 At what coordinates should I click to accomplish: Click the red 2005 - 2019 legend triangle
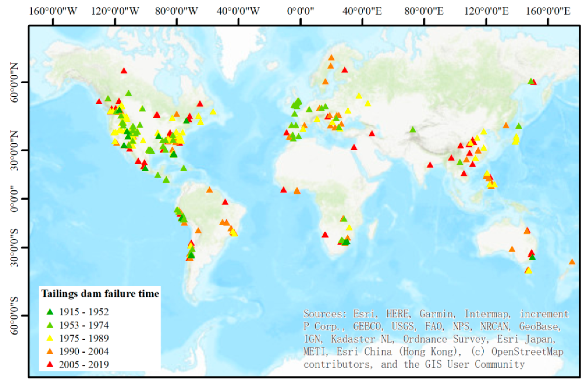point(50,365)
